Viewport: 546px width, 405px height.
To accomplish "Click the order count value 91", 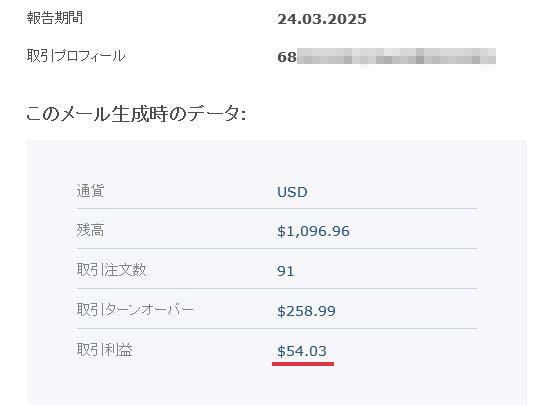I will (286, 271).
